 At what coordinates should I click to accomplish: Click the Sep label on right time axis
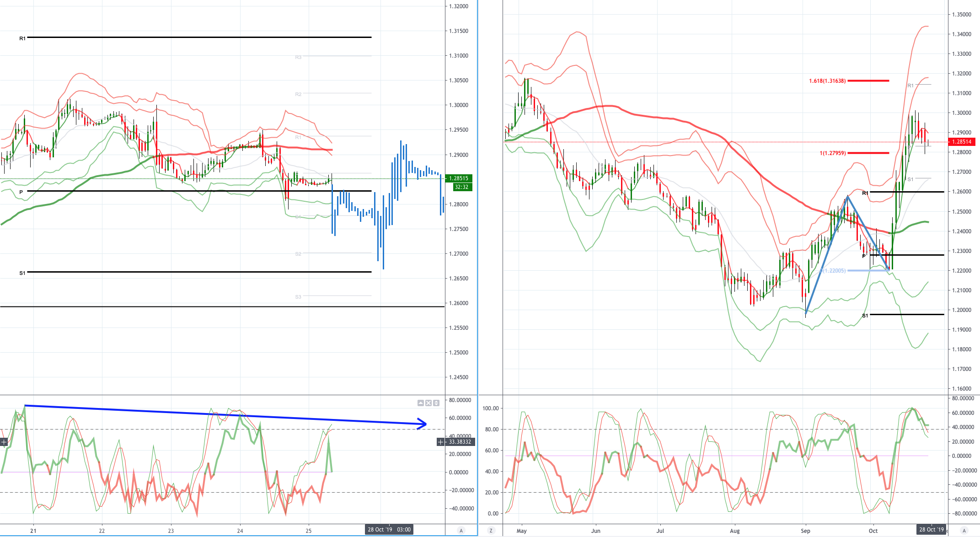tap(805, 531)
